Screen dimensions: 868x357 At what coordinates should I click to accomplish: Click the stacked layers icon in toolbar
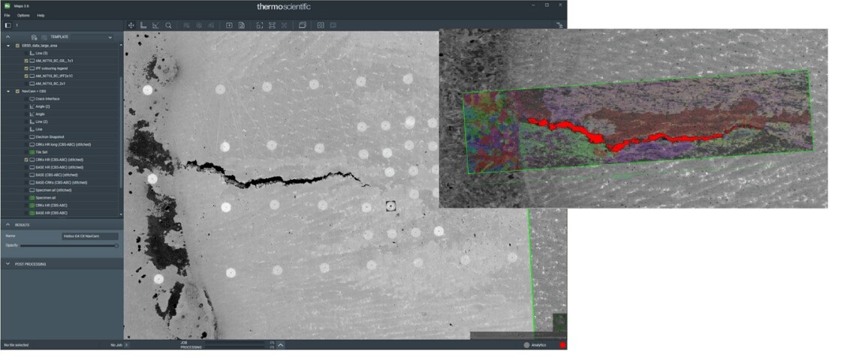coord(303,25)
